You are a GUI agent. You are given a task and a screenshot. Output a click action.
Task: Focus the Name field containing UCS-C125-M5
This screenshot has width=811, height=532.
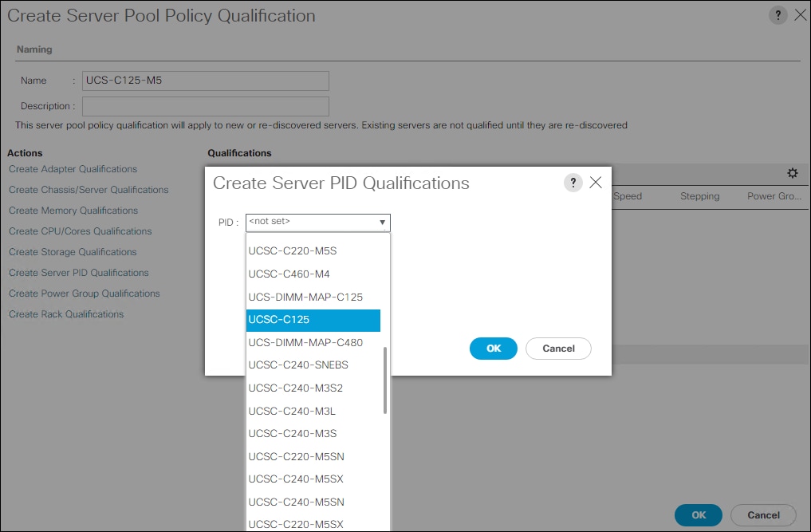click(205, 81)
